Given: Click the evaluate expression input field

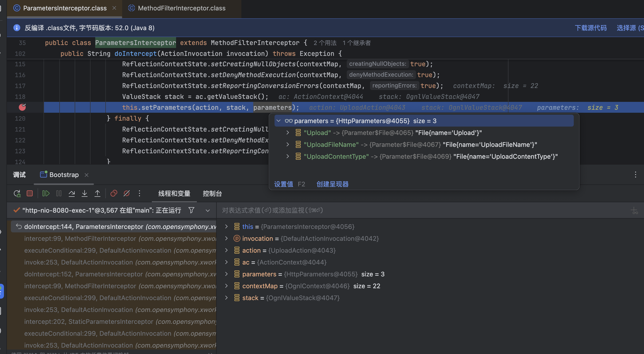Looking at the screenshot, I should [350, 210].
